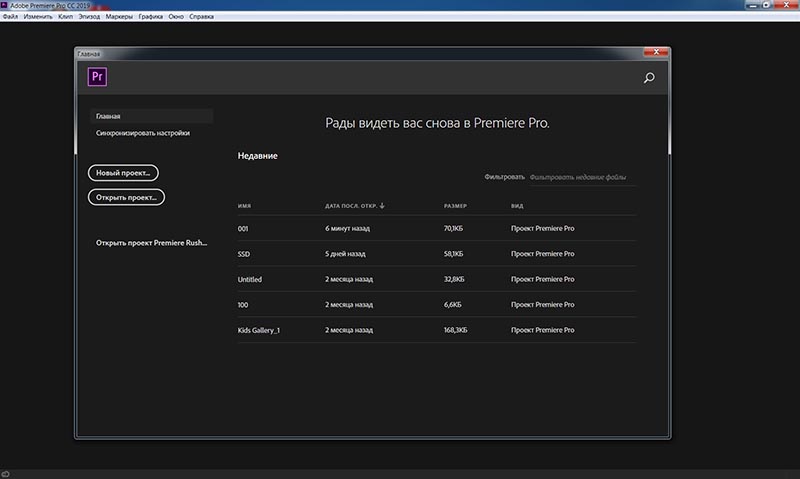Select Главная in the sidebar
Screen dimensions: 800x479
coord(152,116)
